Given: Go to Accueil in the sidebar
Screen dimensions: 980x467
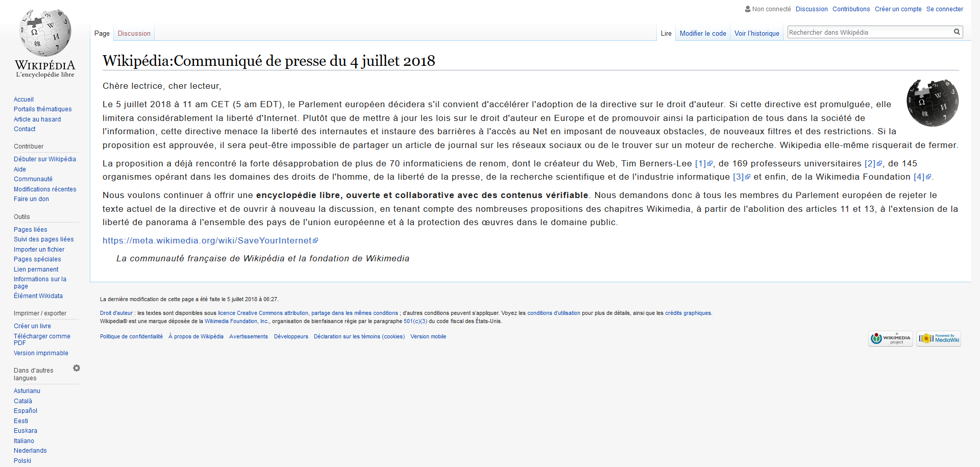Looking at the screenshot, I should 23,100.
